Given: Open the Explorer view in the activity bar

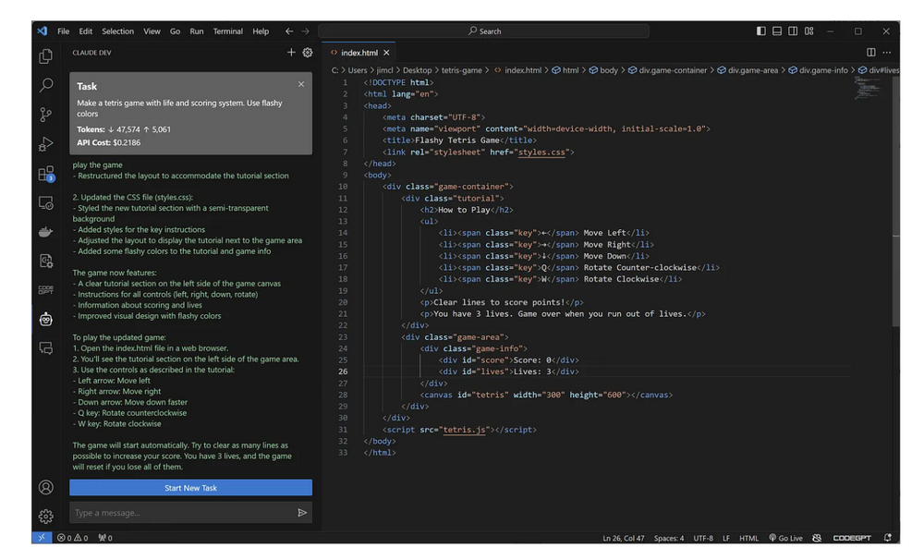Looking at the screenshot, I should [45, 56].
